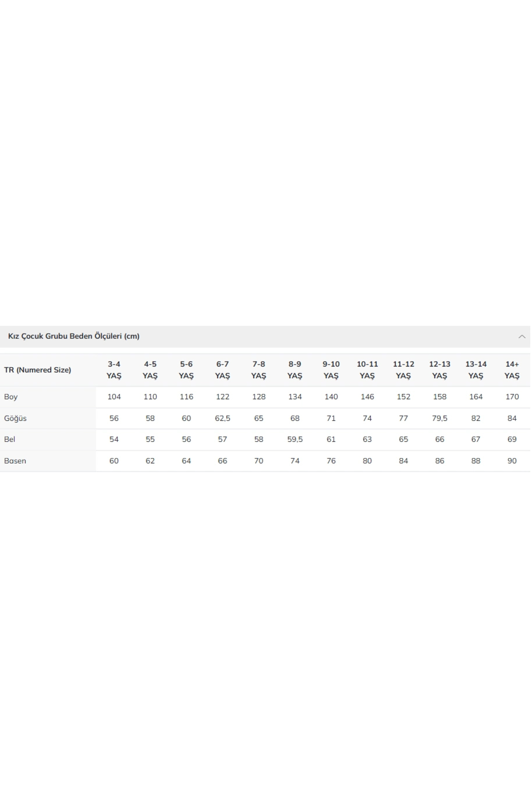
Task: Click the 9-10 YAŞ column header
Action: [331, 370]
